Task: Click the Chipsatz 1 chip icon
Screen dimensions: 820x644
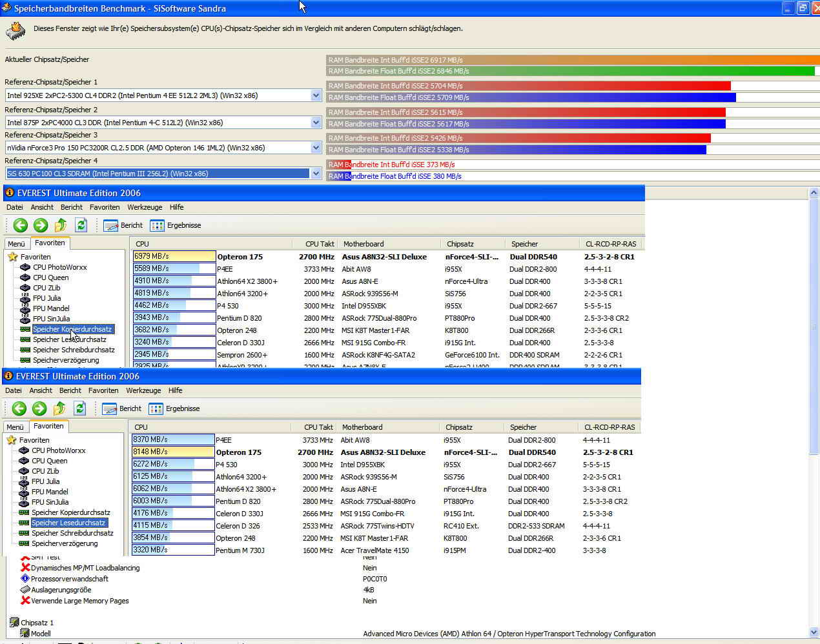Action: point(14,622)
